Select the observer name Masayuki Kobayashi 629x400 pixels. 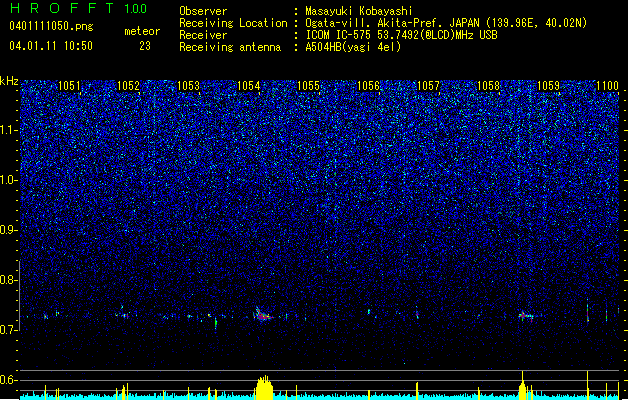(x=359, y=11)
